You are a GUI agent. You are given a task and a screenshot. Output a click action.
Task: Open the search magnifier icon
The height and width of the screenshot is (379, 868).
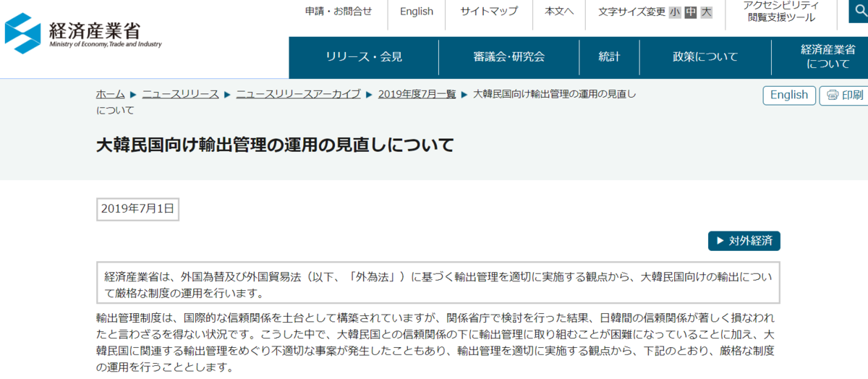(859, 11)
